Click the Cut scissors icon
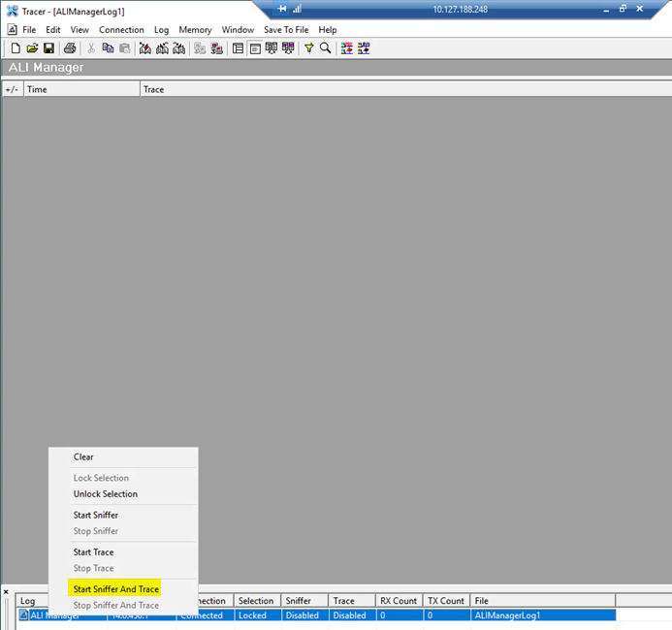The height and width of the screenshot is (630, 672). pos(91,48)
